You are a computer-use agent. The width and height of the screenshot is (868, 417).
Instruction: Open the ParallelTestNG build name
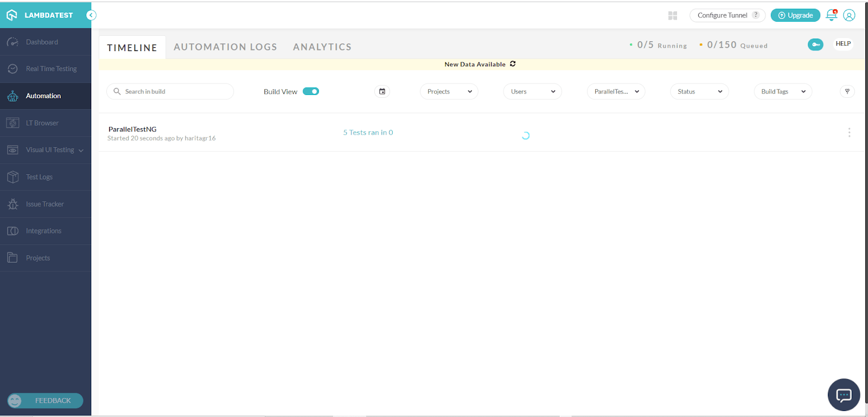(132, 129)
